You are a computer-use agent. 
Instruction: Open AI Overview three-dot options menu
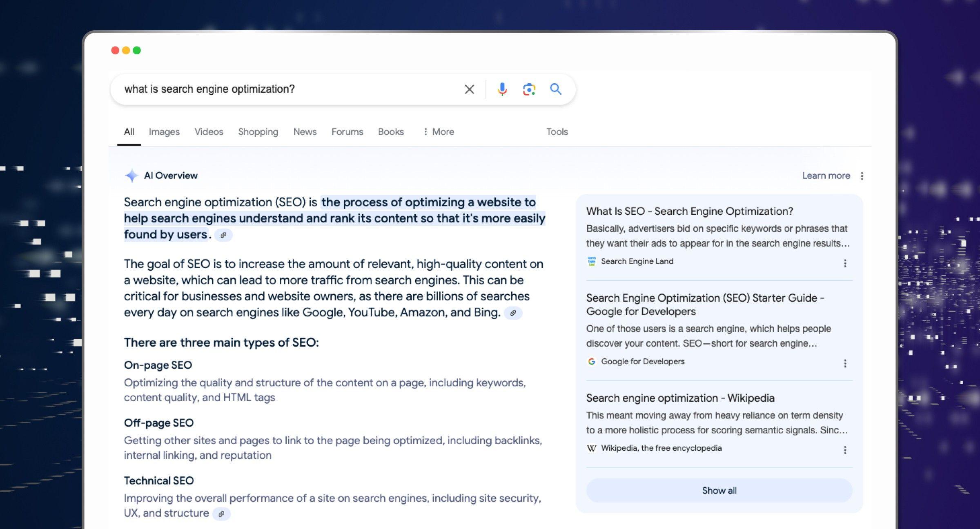click(x=862, y=176)
